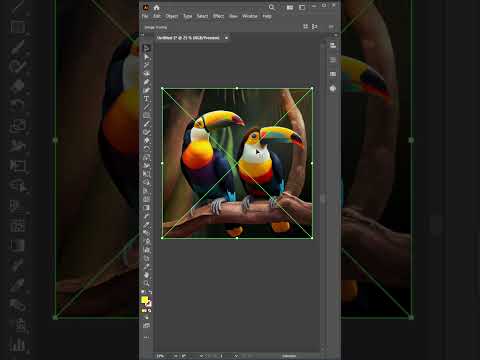480x360 pixels.
Task: Select the Direct Selection tool
Action: pyautogui.click(x=146, y=57)
